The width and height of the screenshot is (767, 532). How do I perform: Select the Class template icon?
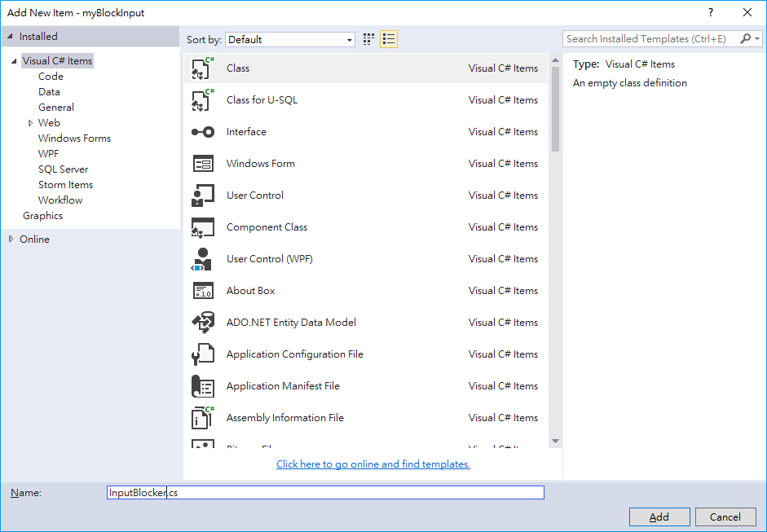coord(202,68)
